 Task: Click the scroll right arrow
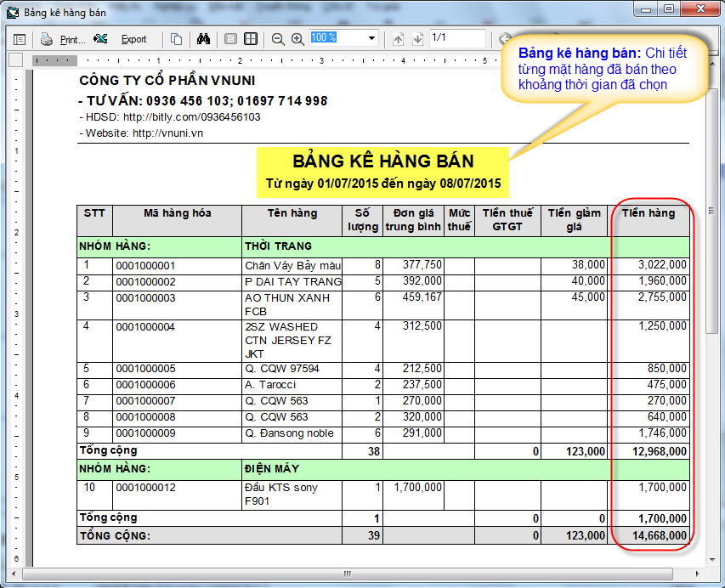699,574
